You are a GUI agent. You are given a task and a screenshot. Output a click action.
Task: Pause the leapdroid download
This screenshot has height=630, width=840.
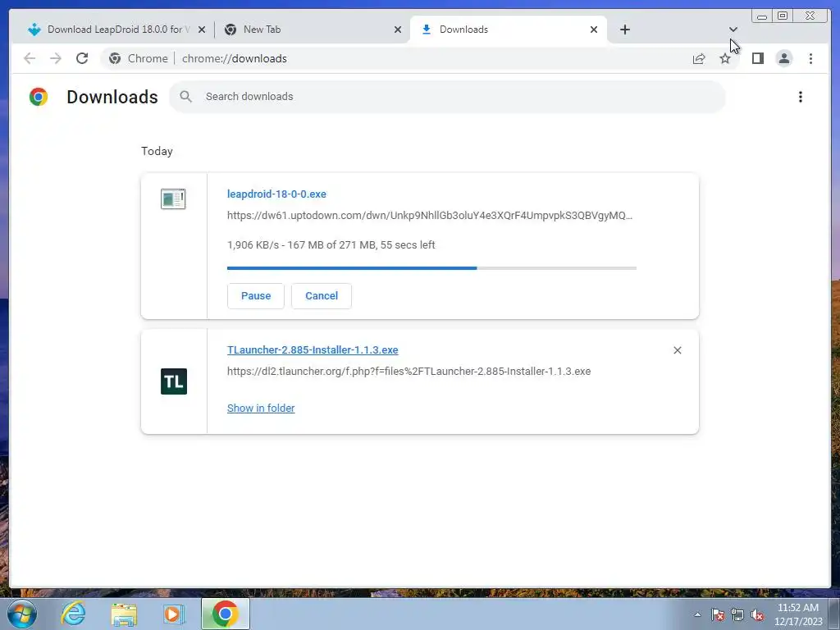pos(256,295)
